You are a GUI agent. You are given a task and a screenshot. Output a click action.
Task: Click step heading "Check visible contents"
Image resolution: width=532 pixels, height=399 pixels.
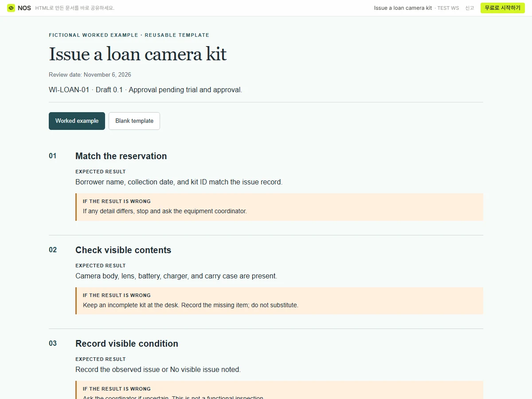tap(123, 250)
